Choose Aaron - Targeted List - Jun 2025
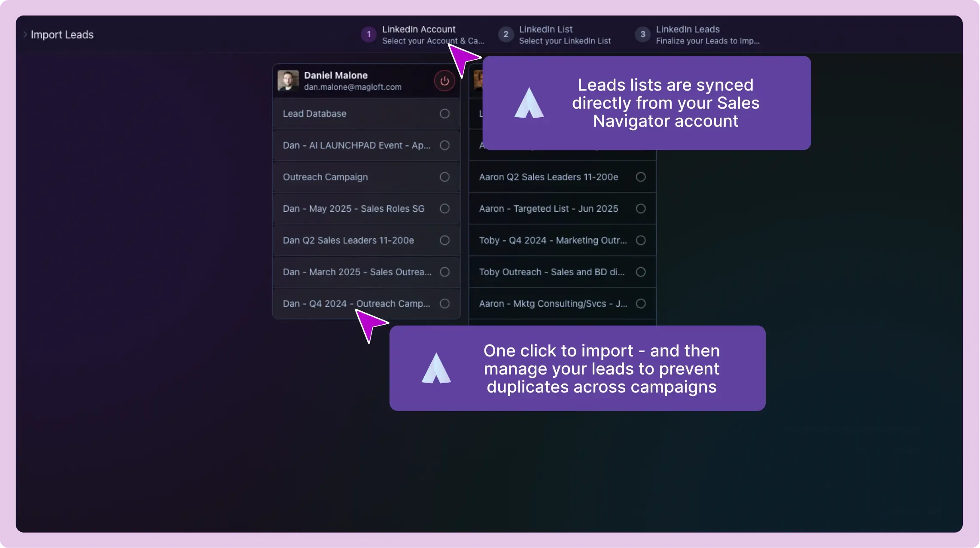 [640, 209]
